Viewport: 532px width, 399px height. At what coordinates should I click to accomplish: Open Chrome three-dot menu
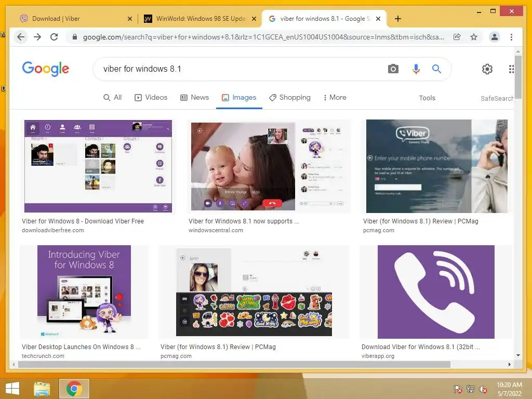click(x=511, y=37)
